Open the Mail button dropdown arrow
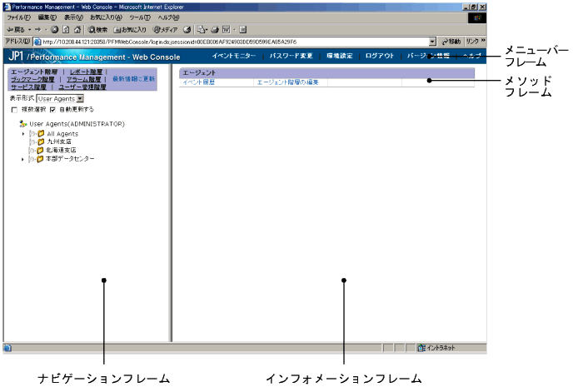 [x=207, y=30]
